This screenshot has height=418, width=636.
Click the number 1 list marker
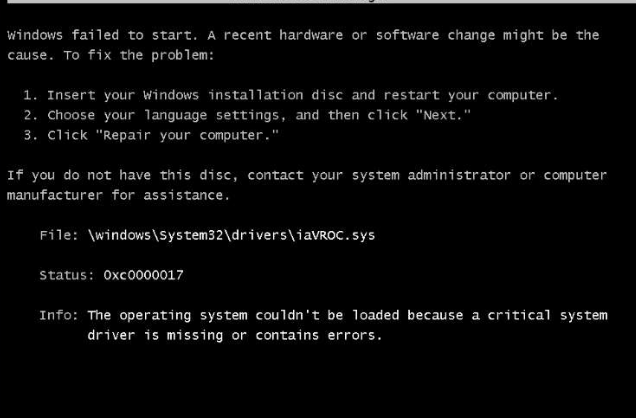(27, 95)
